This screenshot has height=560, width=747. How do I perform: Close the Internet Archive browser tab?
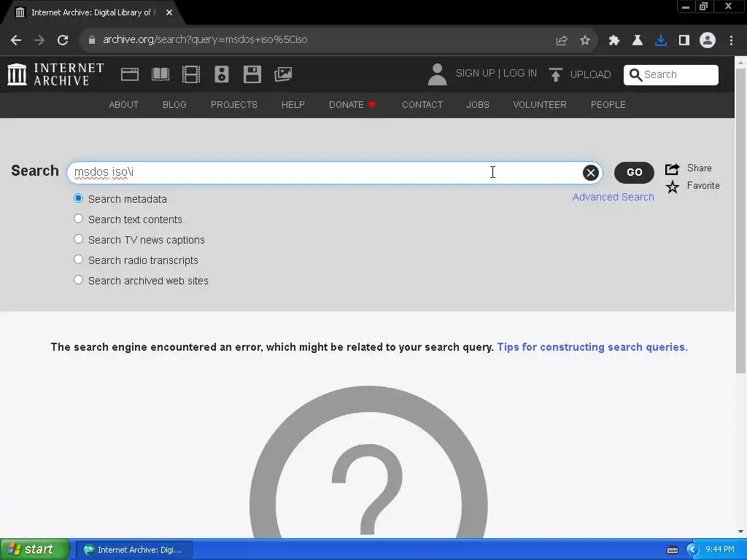click(x=169, y=12)
